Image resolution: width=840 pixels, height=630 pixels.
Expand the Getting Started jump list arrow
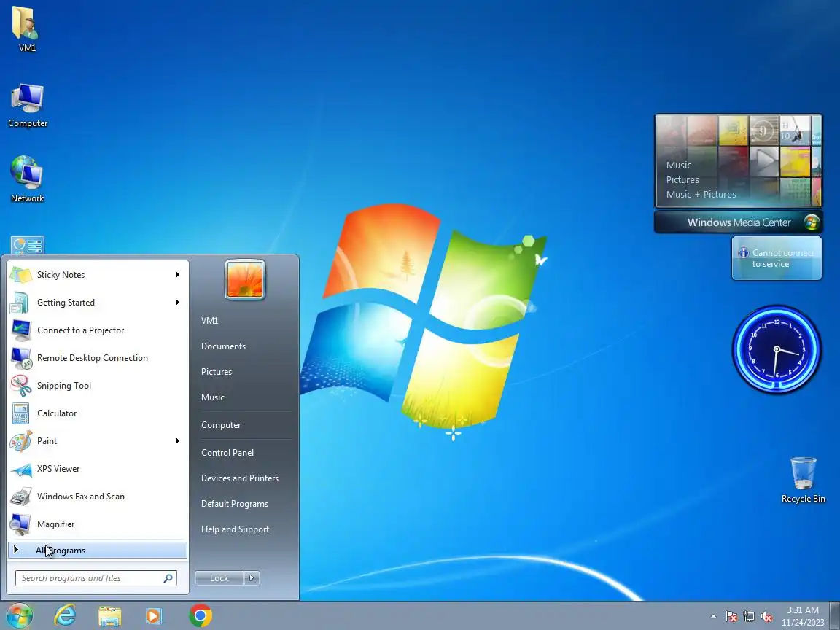tap(177, 303)
